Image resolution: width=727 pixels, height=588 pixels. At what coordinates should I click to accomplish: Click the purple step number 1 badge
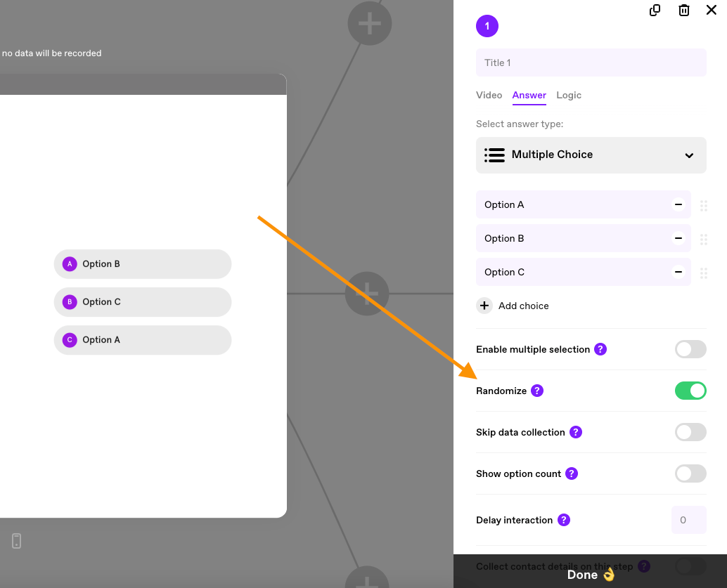487,26
